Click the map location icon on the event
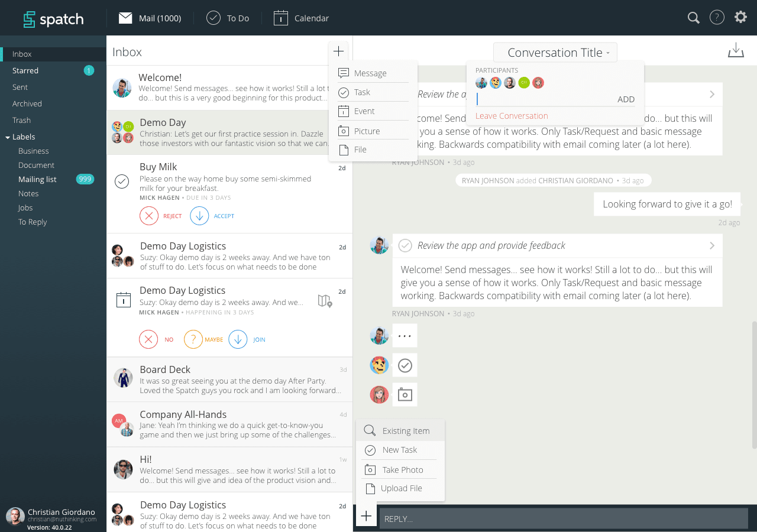This screenshot has width=757, height=532. [325, 301]
